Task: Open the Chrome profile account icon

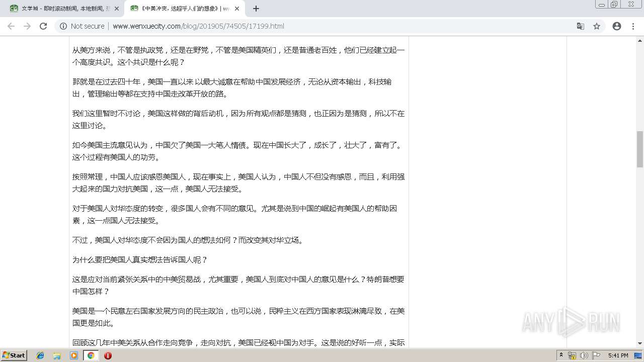Action: (617, 26)
